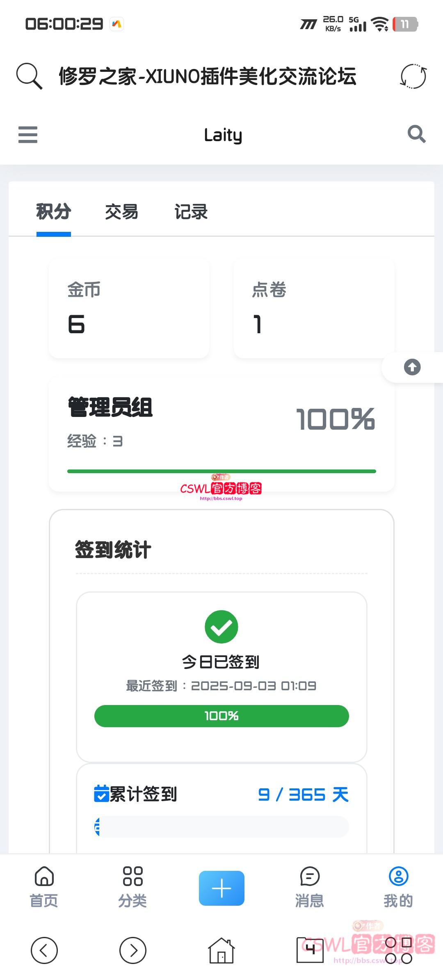Screen dimensions: 443x980
Task: Tap the forum search magnifier icon
Action: (416, 134)
